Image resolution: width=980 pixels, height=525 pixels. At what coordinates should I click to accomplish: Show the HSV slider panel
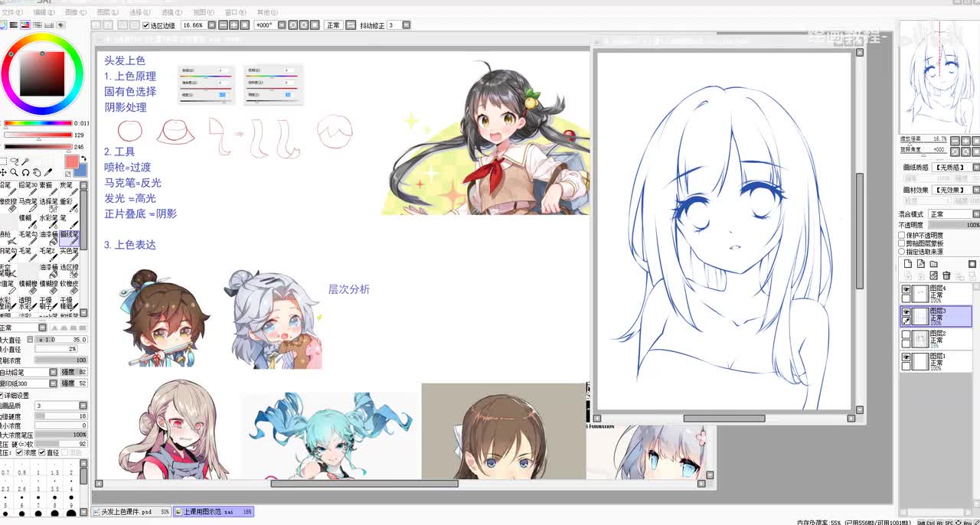(x=25, y=25)
